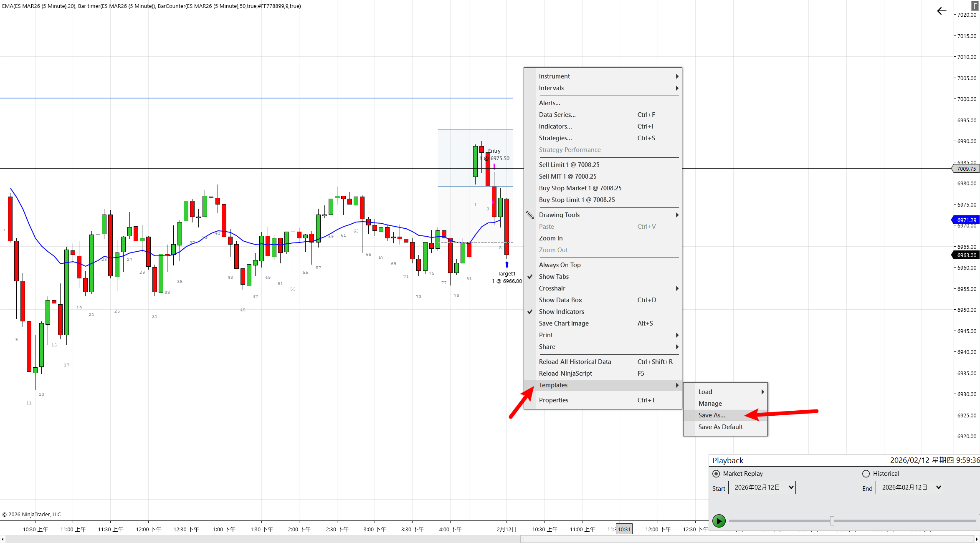Screen dimensions: 980x543
Task: Select the Market Replay radio button
Action: [x=716, y=473]
